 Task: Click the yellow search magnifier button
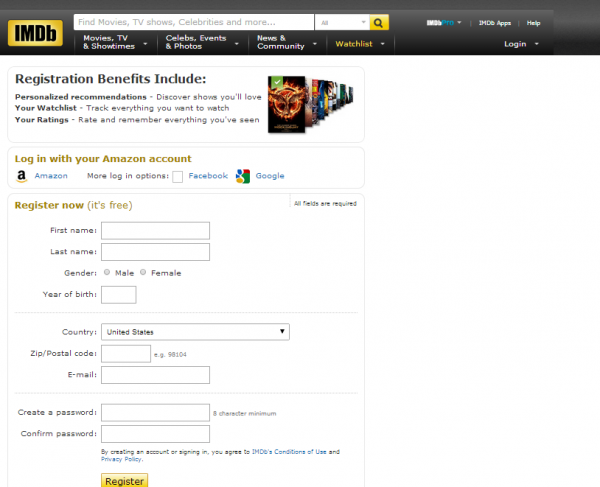click(379, 23)
